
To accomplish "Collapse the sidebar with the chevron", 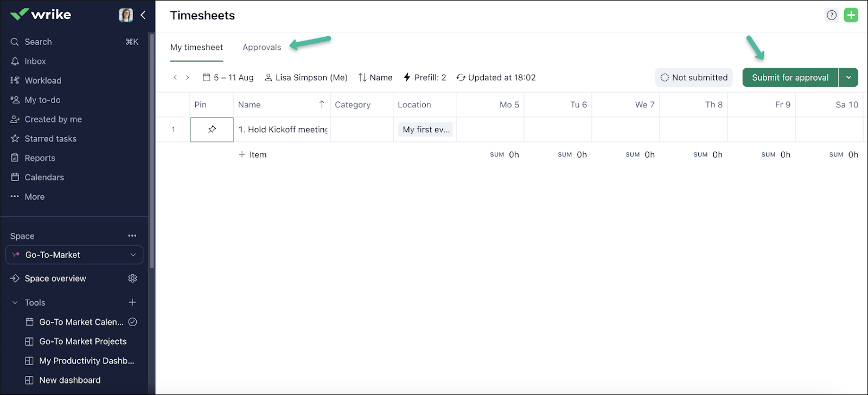I will 143,15.
